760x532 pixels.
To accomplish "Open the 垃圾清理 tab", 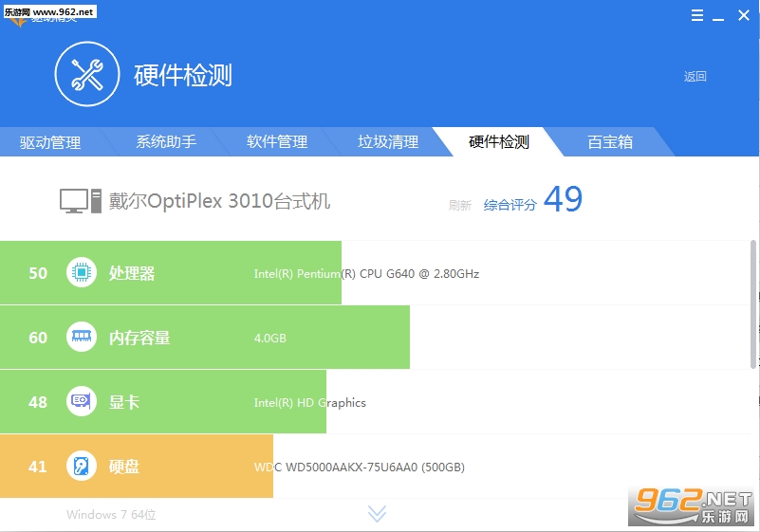I will [388, 142].
